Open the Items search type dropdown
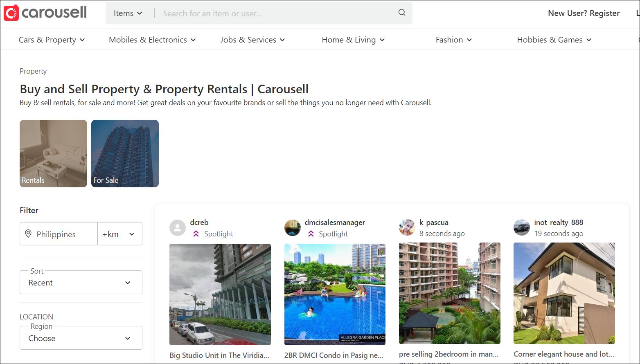Viewport: 640px width, 364px height. pos(128,13)
